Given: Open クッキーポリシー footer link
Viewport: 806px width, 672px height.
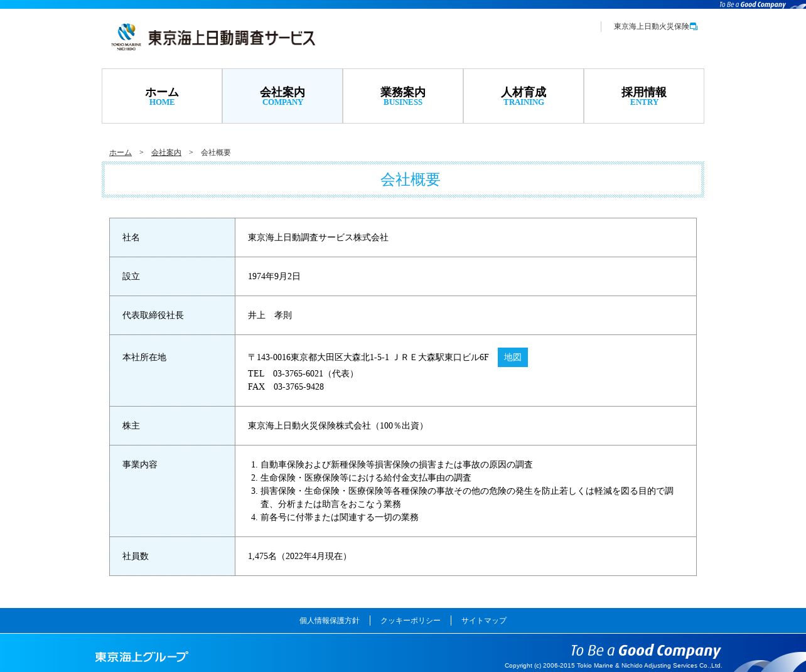Looking at the screenshot, I should tap(411, 621).
